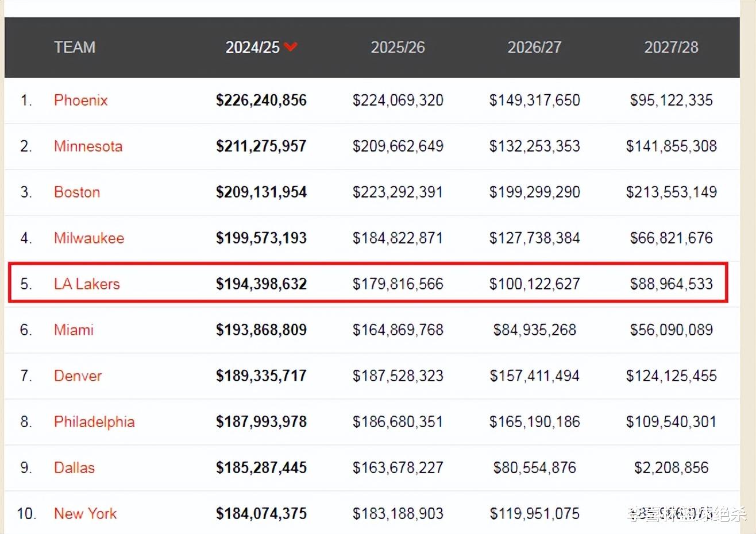Screen dimensions: 756x534
Task: Open the Phoenix team link
Action: pyautogui.click(x=81, y=100)
